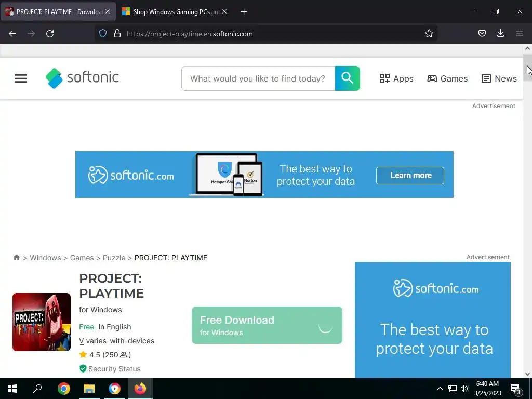Open Windows taskbar search
Screen dimensions: 532x399
tap(37, 389)
